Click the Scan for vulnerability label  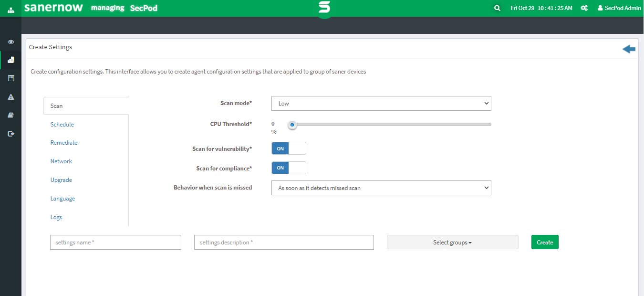tap(222, 149)
